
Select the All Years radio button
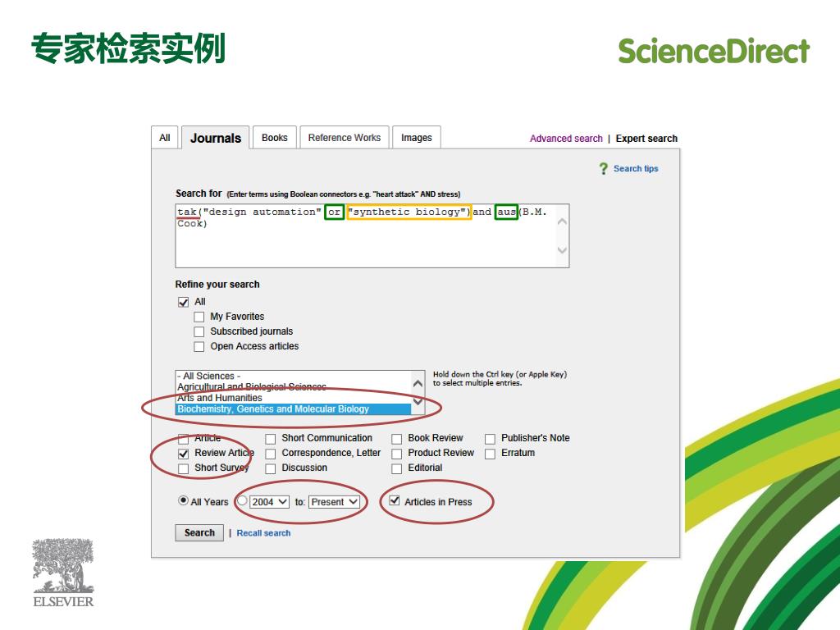183,500
